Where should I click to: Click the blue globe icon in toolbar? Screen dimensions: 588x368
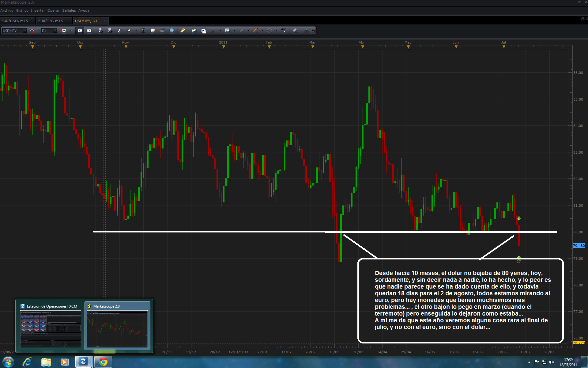point(172,30)
